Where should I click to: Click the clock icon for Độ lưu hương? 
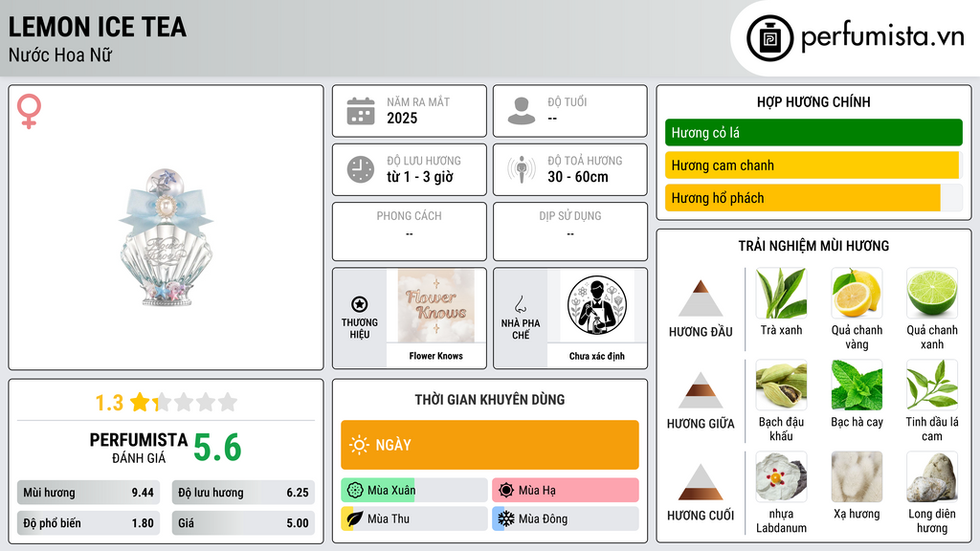click(x=361, y=169)
